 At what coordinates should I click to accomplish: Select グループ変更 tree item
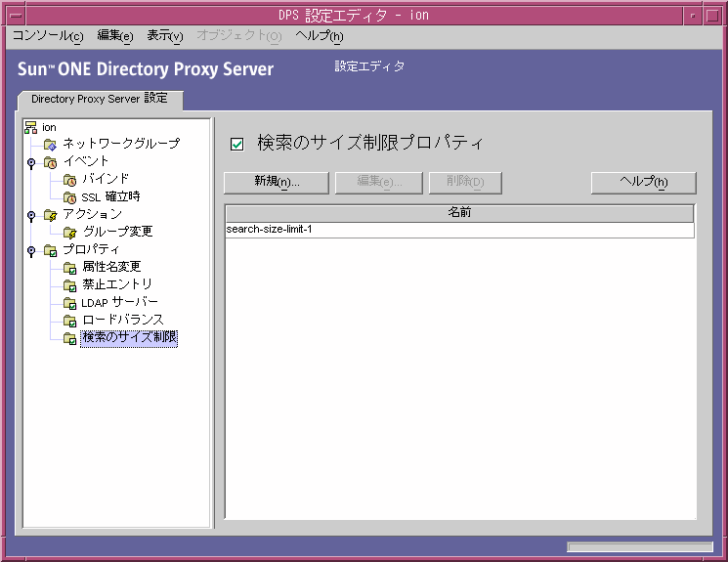pos(117,232)
